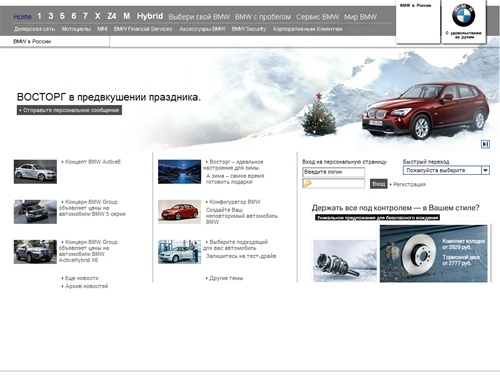500x375 pixels.
Task: Open 'Выберите подходящий для вас автомобиль' link
Action: pyautogui.click(x=236, y=245)
